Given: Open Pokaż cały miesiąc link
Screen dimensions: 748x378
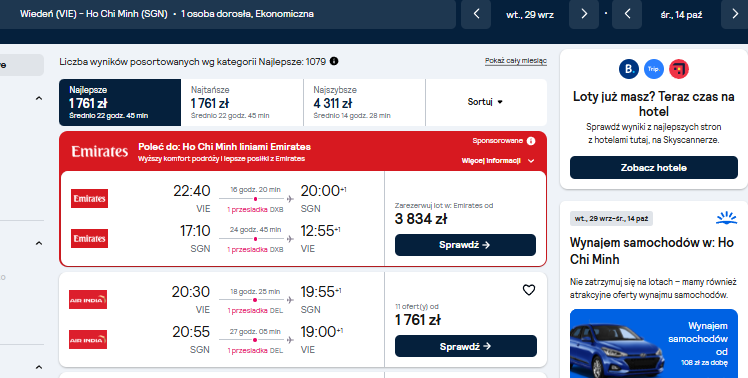Looking at the screenshot, I should tap(516, 61).
